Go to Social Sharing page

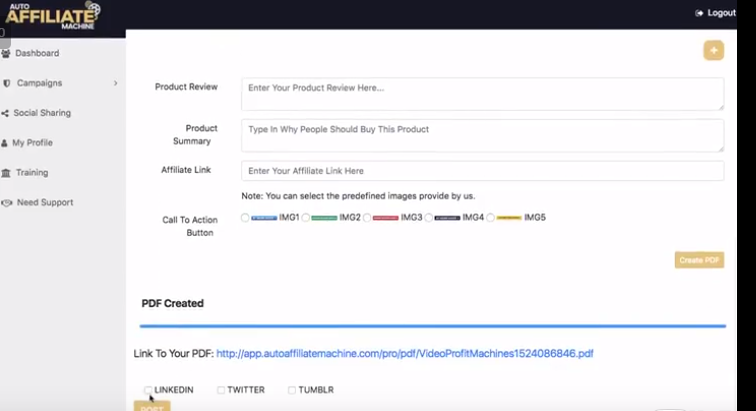(42, 113)
